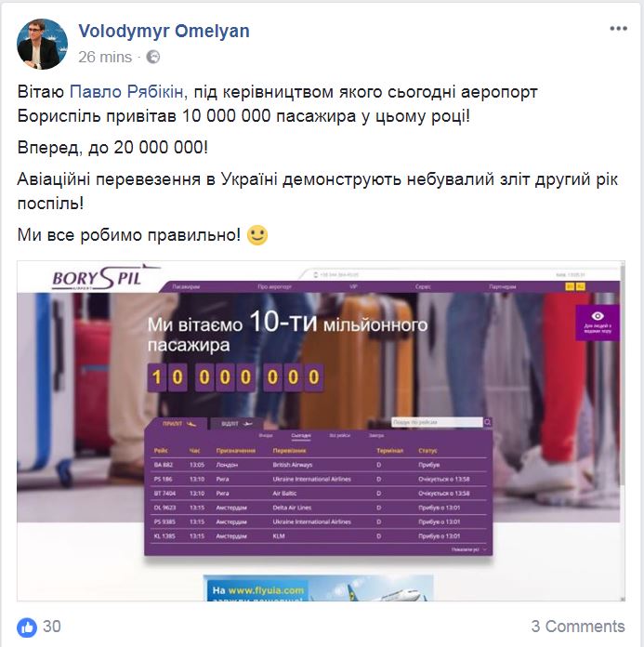
Task: Click the flight search input field
Action: click(437, 422)
